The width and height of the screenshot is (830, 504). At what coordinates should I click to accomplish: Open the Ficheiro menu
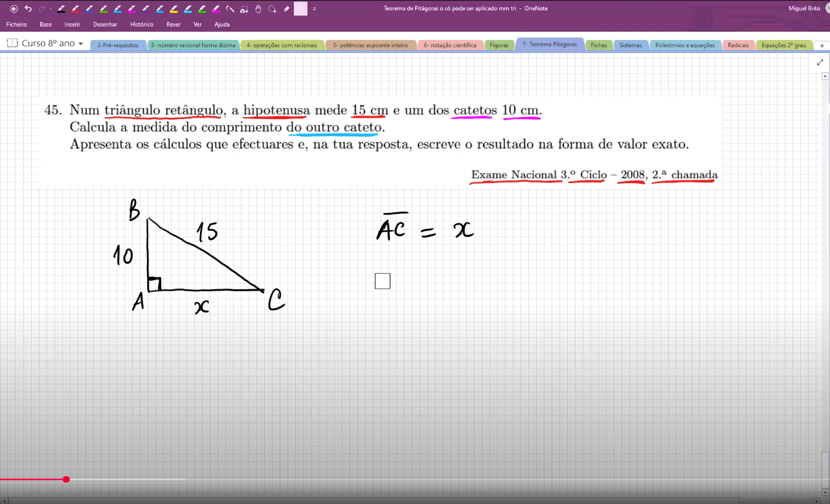point(16,25)
